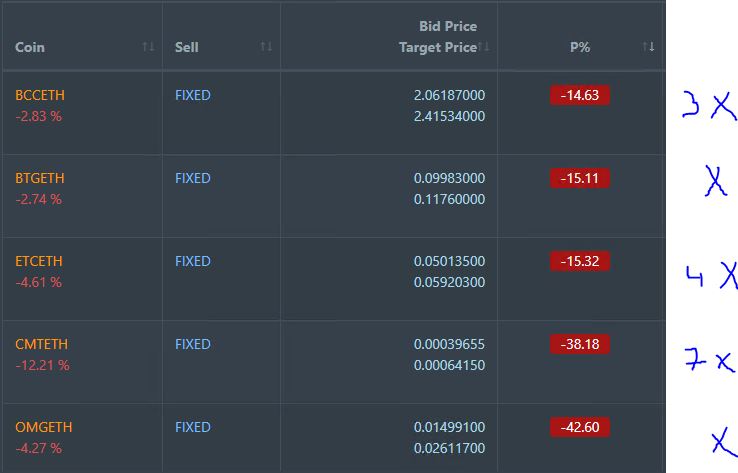Click the P% column header
The height and width of the screenshot is (473, 738).
(580, 47)
